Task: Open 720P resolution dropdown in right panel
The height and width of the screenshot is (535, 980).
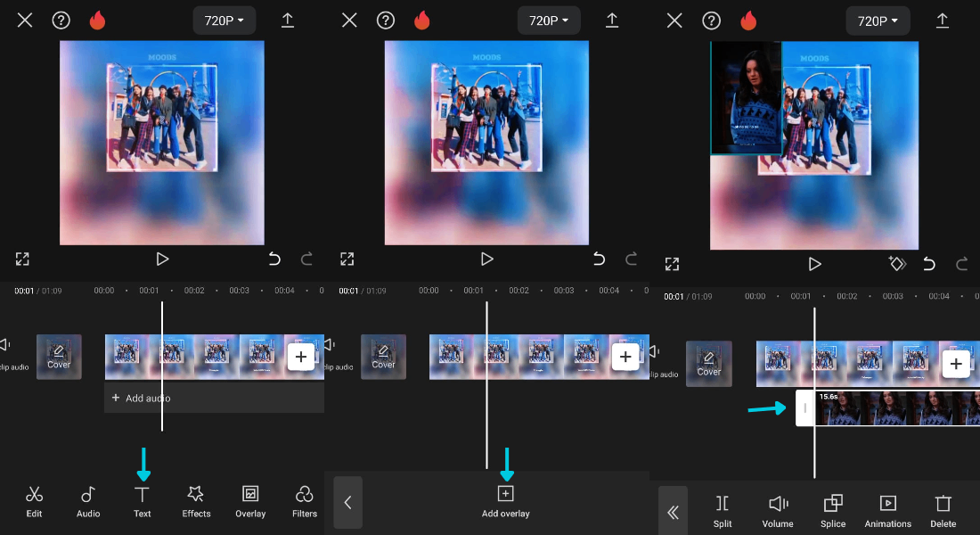Action: click(878, 21)
